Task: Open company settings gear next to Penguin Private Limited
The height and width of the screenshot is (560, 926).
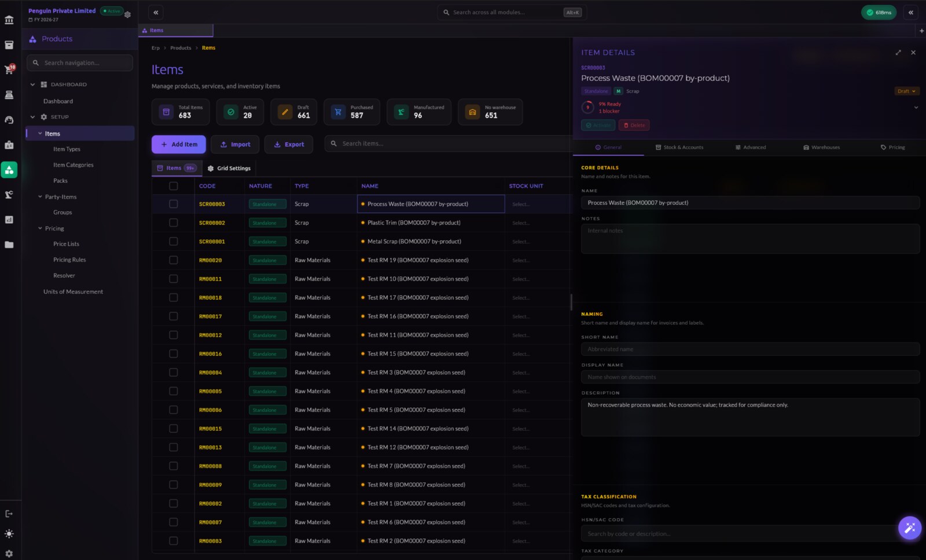Action: 128,14
